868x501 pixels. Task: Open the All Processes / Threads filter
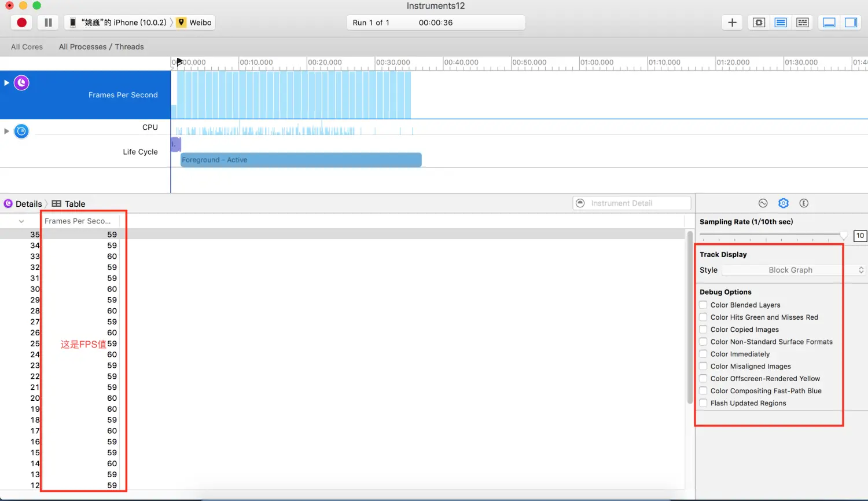coord(101,47)
